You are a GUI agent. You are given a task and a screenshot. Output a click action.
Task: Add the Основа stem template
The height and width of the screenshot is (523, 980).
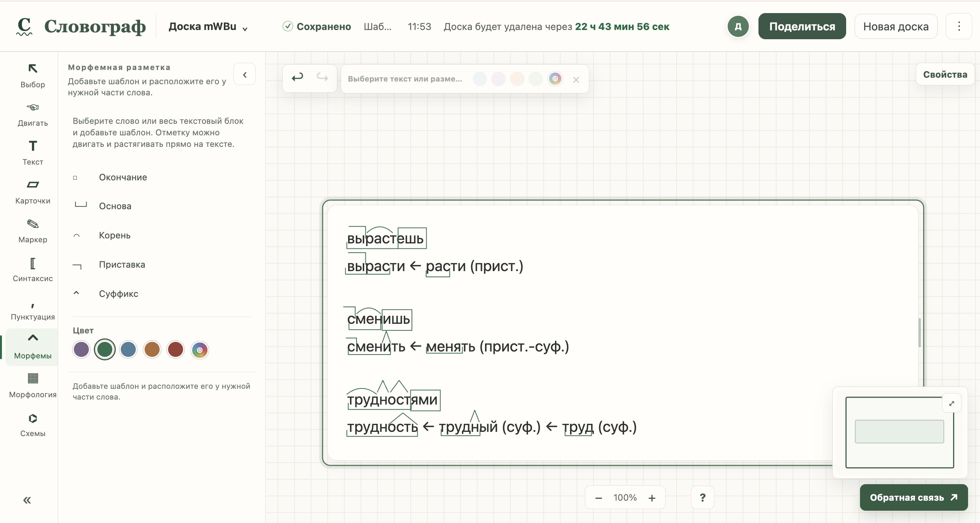pos(162,206)
